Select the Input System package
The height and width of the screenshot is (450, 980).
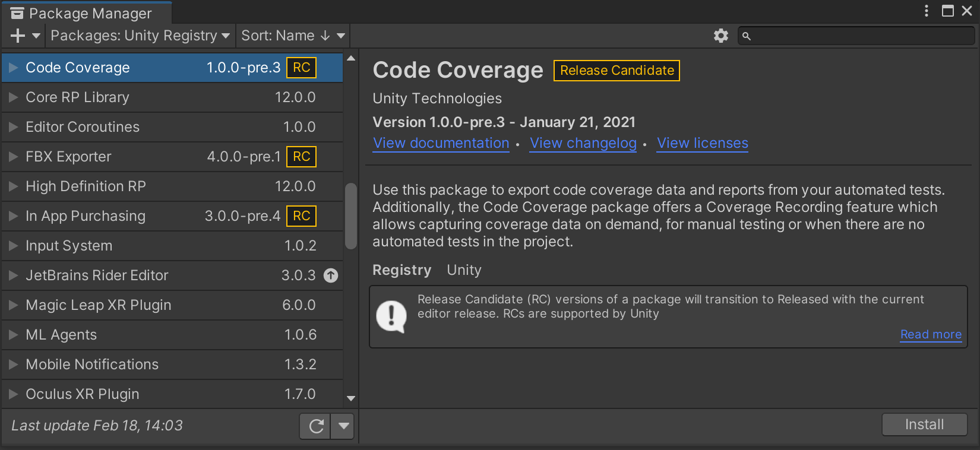click(x=69, y=246)
